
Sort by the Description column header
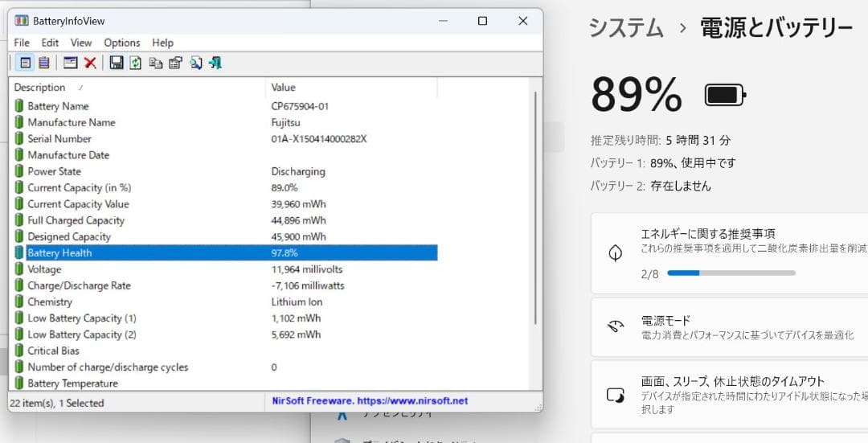[138, 88]
